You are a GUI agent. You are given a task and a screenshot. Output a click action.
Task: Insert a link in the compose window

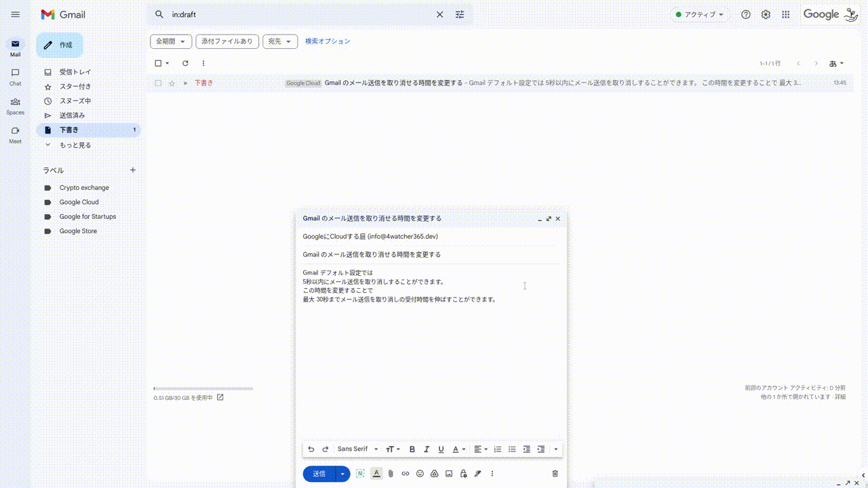(x=406, y=474)
